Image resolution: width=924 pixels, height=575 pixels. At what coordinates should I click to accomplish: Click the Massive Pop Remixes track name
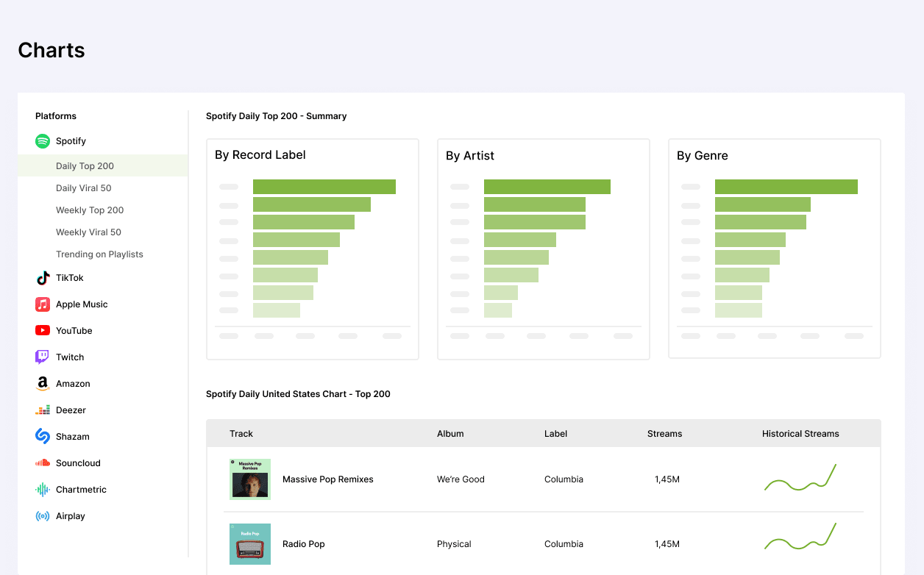[328, 479]
